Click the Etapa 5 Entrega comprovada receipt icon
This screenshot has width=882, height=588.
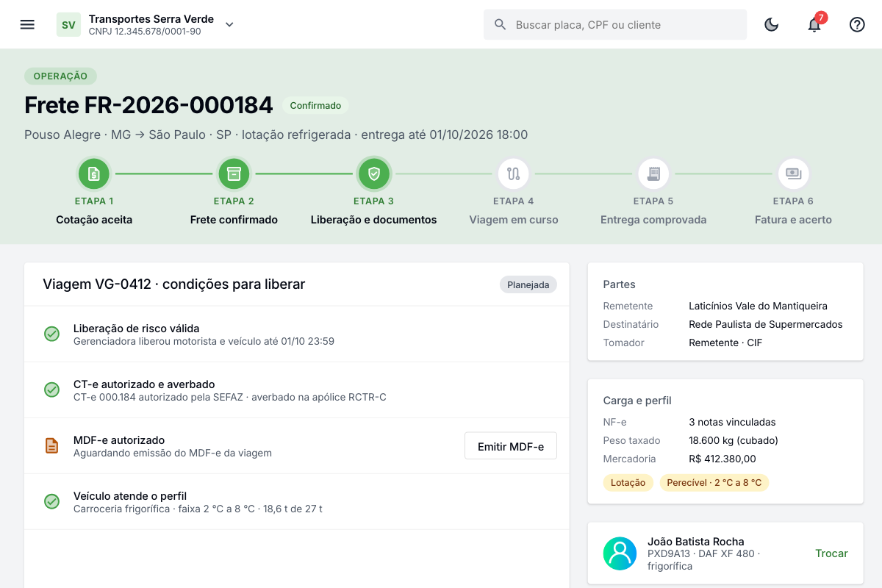coord(653,174)
